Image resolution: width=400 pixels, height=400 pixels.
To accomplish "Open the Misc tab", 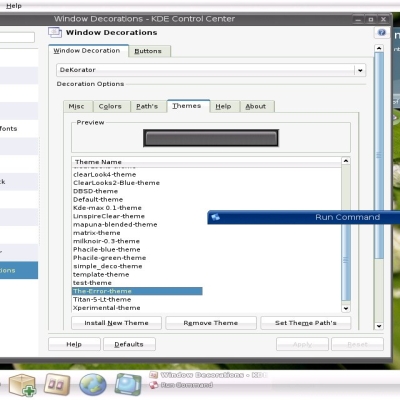I will (x=78, y=106).
